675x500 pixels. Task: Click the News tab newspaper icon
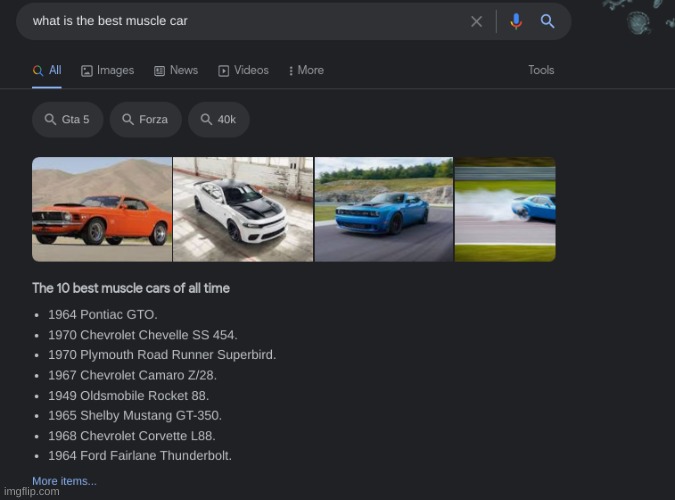pos(159,71)
